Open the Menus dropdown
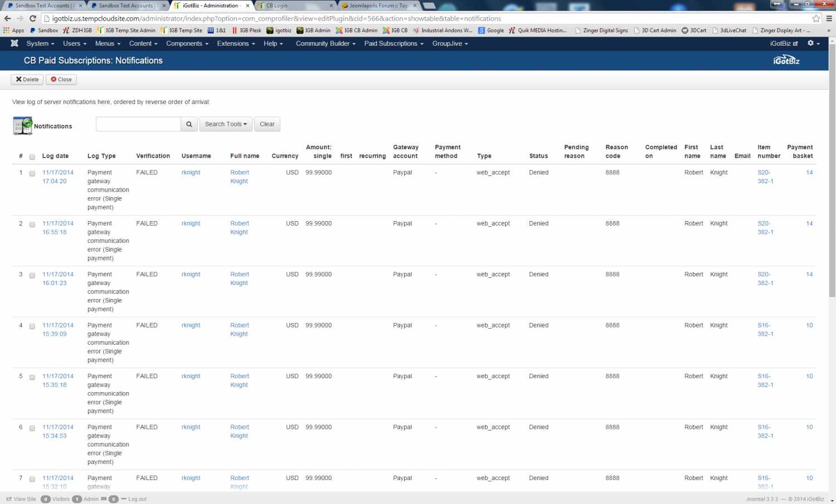 point(108,43)
